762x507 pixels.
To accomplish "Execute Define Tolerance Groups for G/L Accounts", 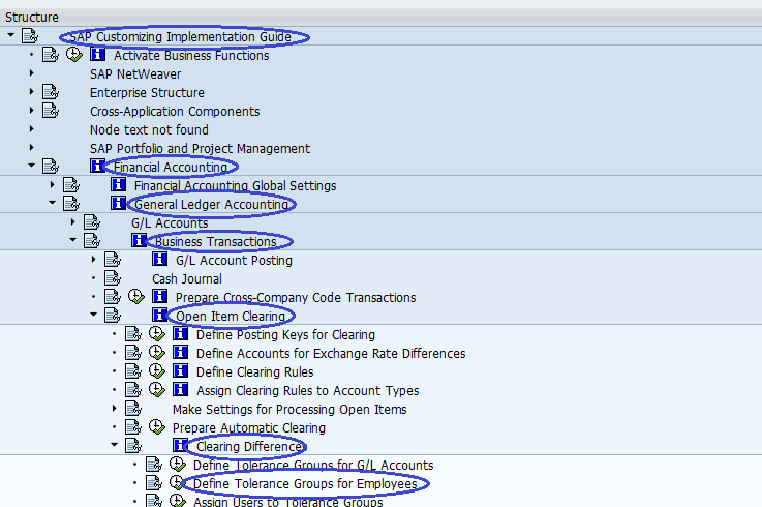I will pos(178,464).
